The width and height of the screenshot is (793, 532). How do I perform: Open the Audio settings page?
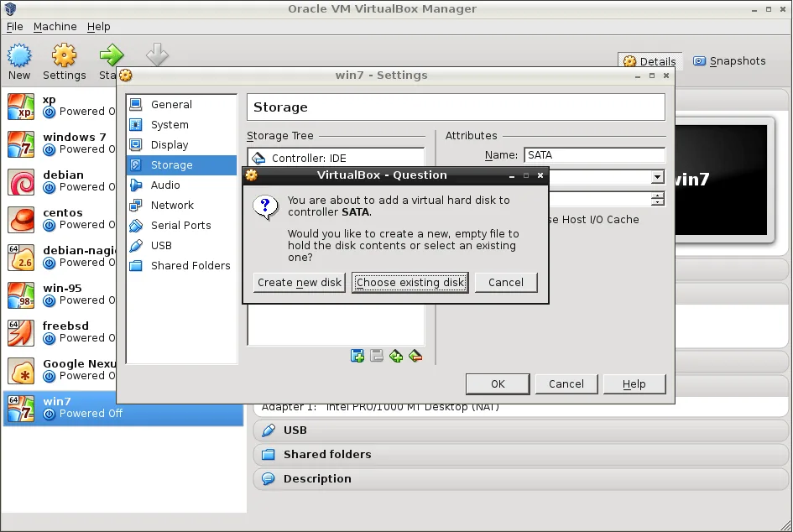coord(164,185)
